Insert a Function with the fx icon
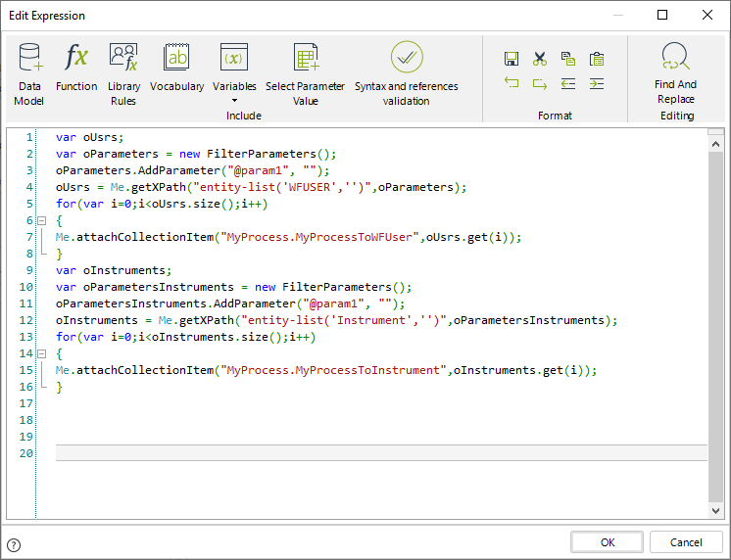 point(76,67)
